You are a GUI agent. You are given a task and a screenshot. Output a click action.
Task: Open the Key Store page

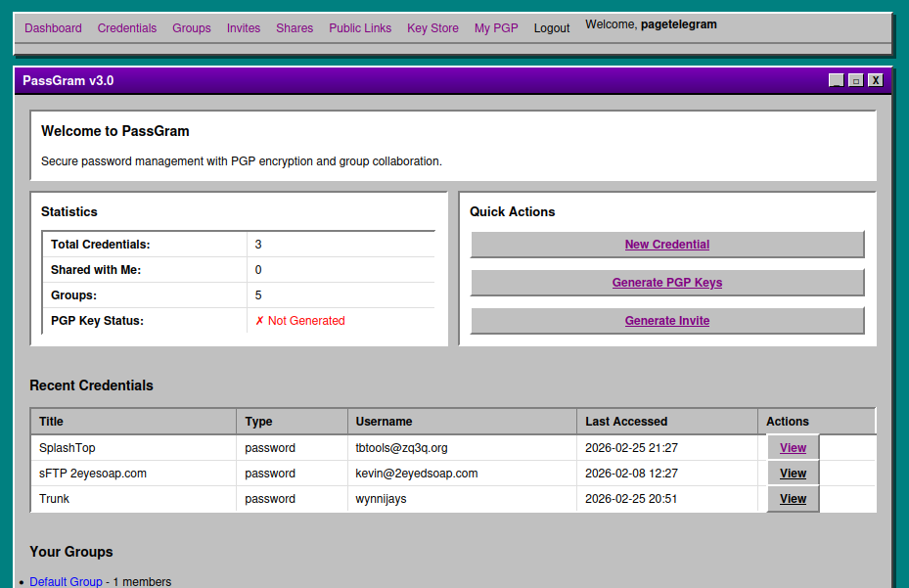pyautogui.click(x=432, y=28)
